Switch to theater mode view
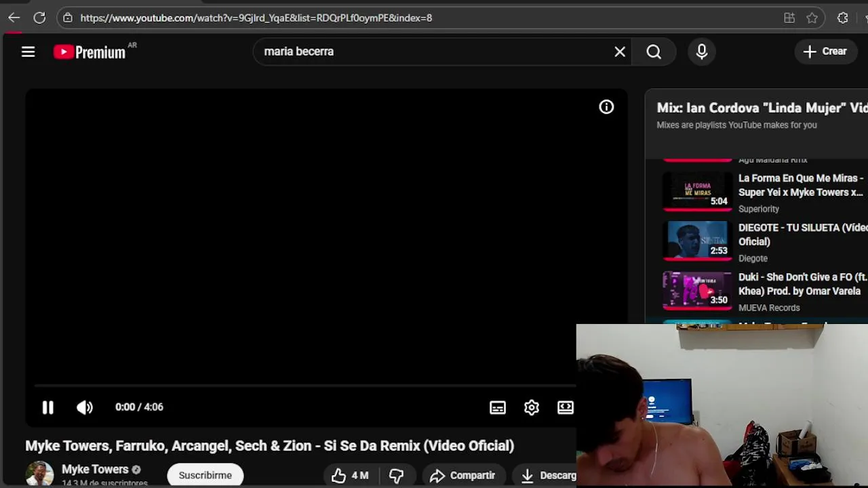The height and width of the screenshot is (488, 868). 566,407
